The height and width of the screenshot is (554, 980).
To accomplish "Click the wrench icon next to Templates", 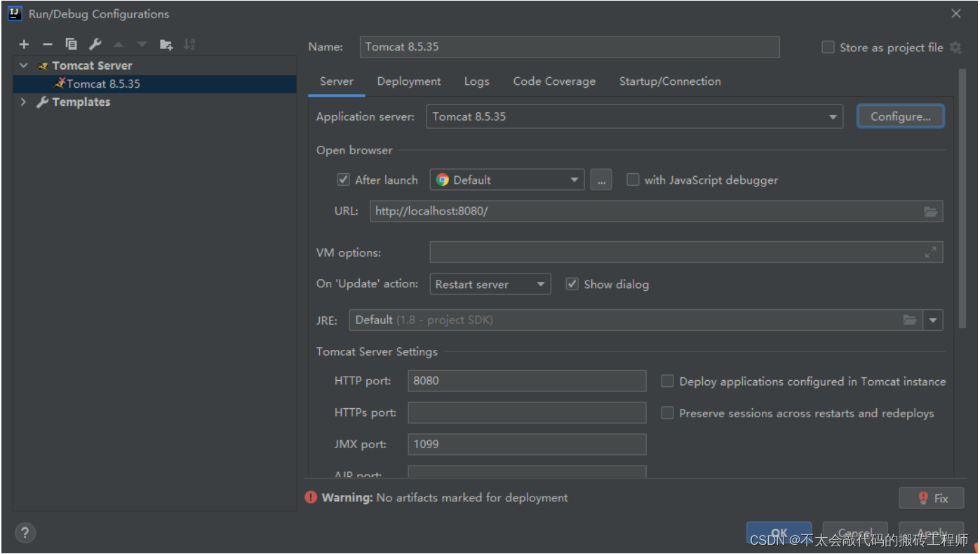I will click(x=42, y=102).
